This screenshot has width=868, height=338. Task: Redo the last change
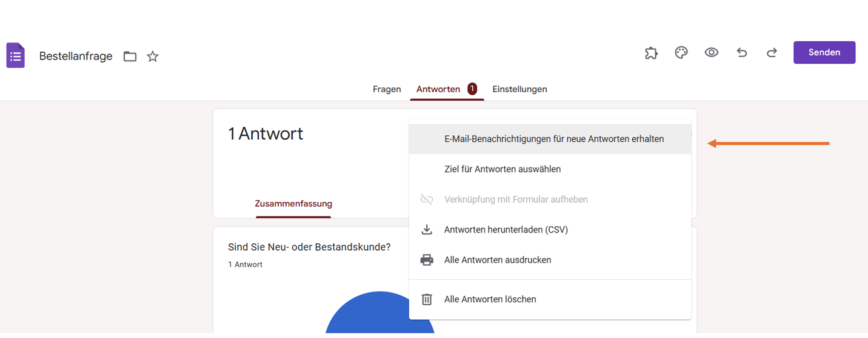[772, 53]
